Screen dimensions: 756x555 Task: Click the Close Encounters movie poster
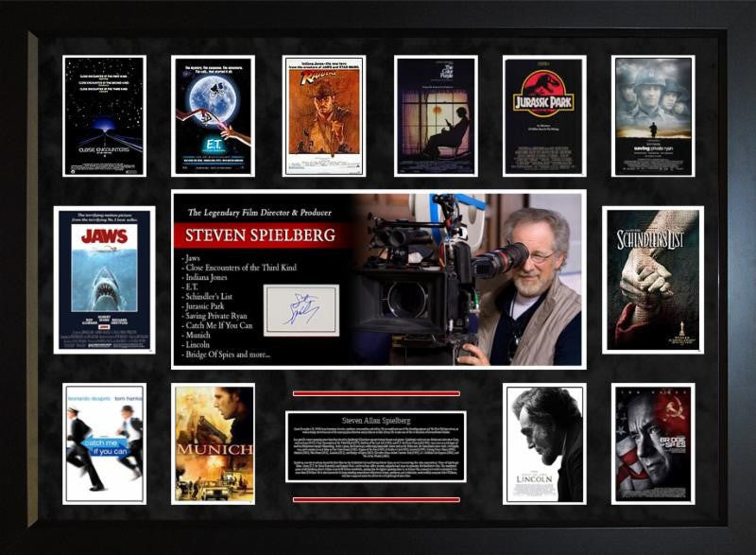click(x=104, y=116)
